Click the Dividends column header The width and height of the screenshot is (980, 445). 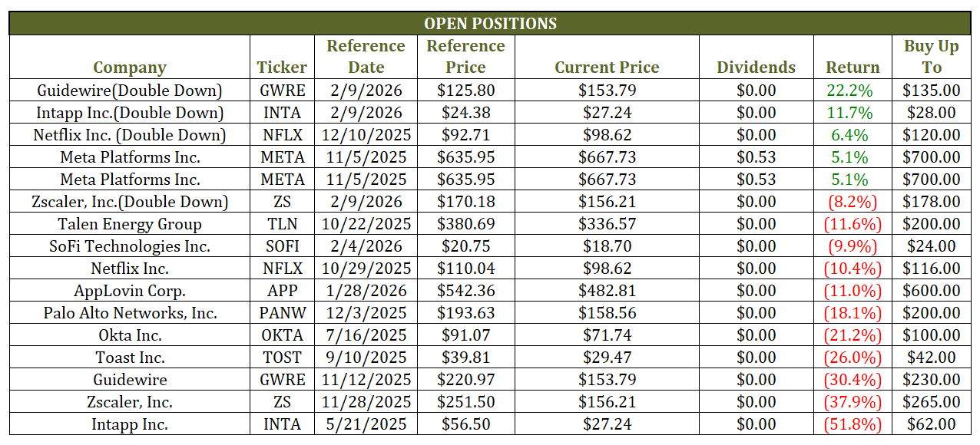coord(756,68)
